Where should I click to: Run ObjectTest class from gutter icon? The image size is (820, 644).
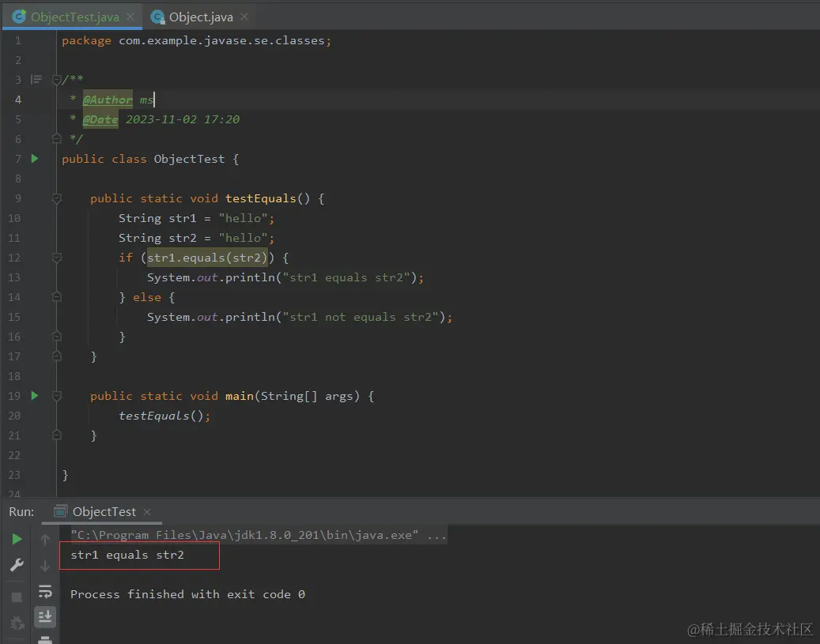pos(35,158)
